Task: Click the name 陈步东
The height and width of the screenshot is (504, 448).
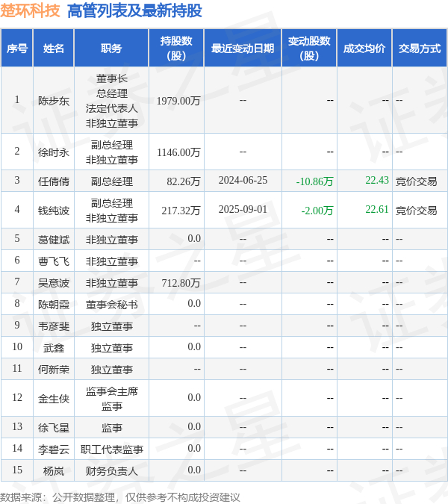Action: pyautogui.click(x=54, y=101)
